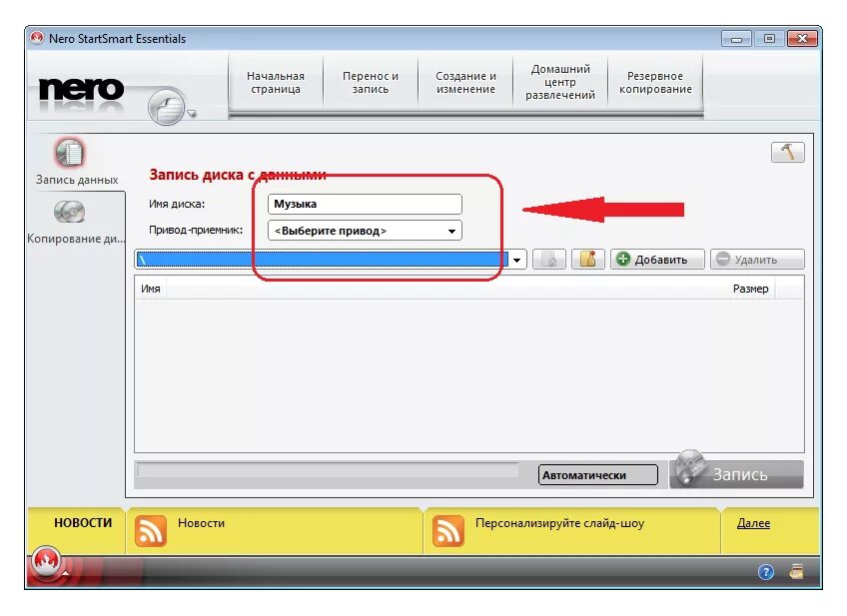Click the icon right of the help button

[x=796, y=571]
